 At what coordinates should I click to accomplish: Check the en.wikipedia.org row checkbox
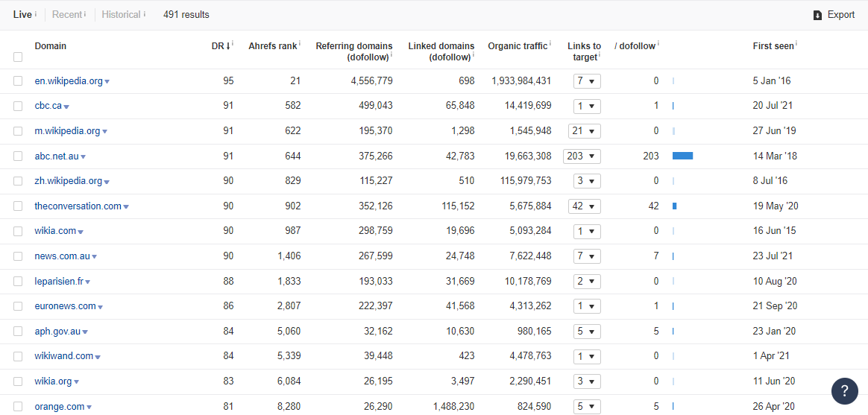coord(18,80)
